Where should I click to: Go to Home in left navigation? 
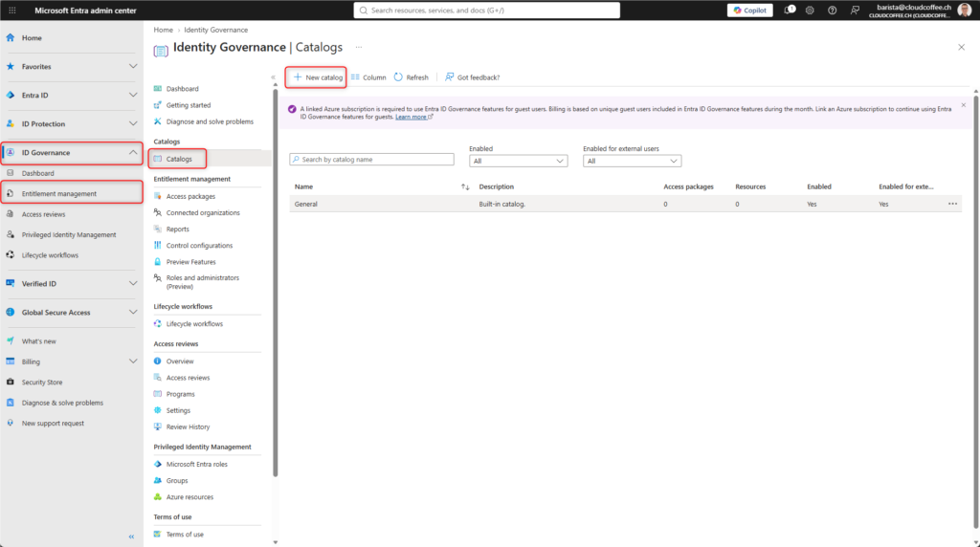point(32,37)
